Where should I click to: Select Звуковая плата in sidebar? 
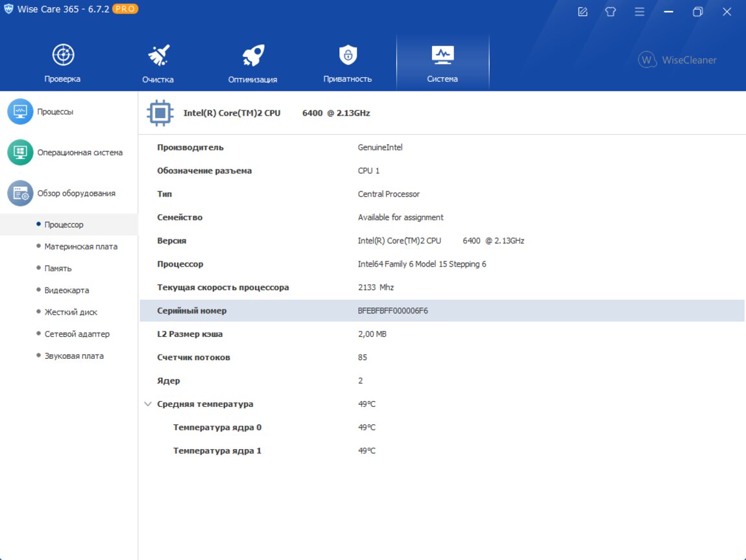pyautogui.click(x=74, y=356)
